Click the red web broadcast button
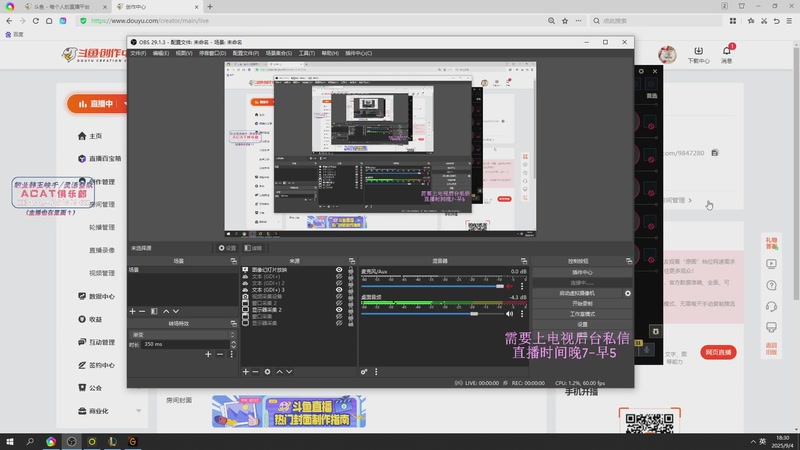The width and height of the screenshot is (800, 450). click(x=718, y=352)
